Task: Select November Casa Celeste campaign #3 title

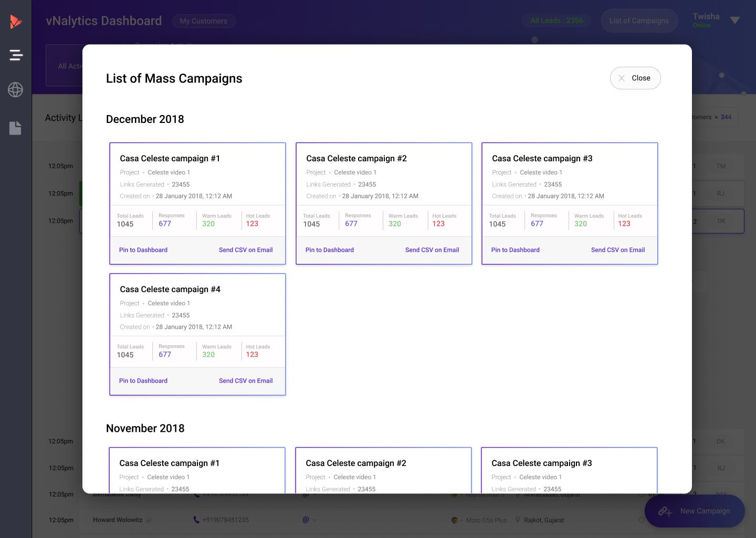Action: point(542,463)
